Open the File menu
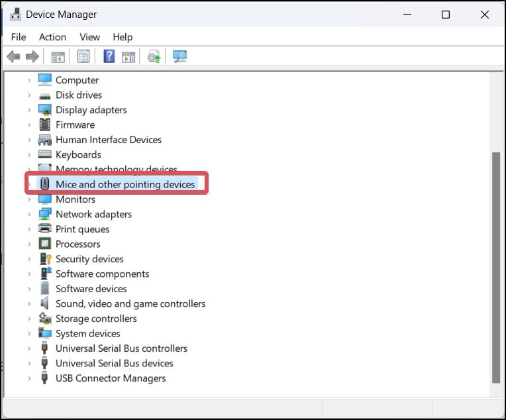Image resolution: width=506 pixels, height=420 pixels. [19, 37]
